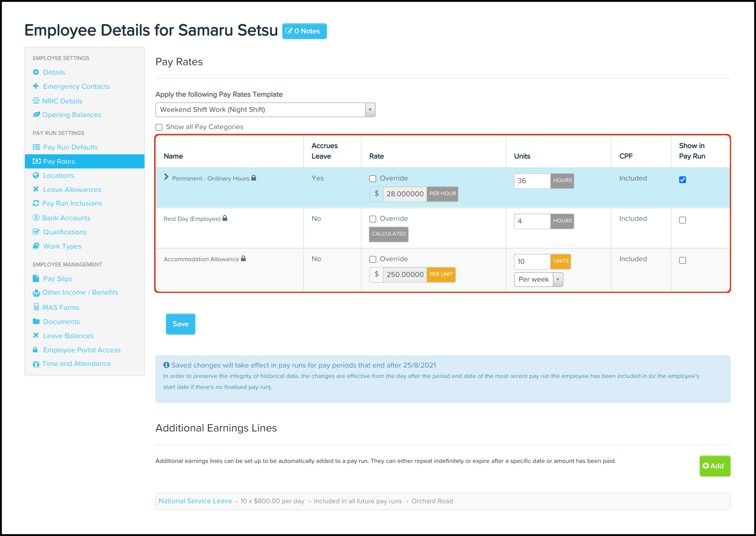Click the clock icon for Time and Attendance
Viewport: 756px width, 536px height.
[x=36, y=364]
